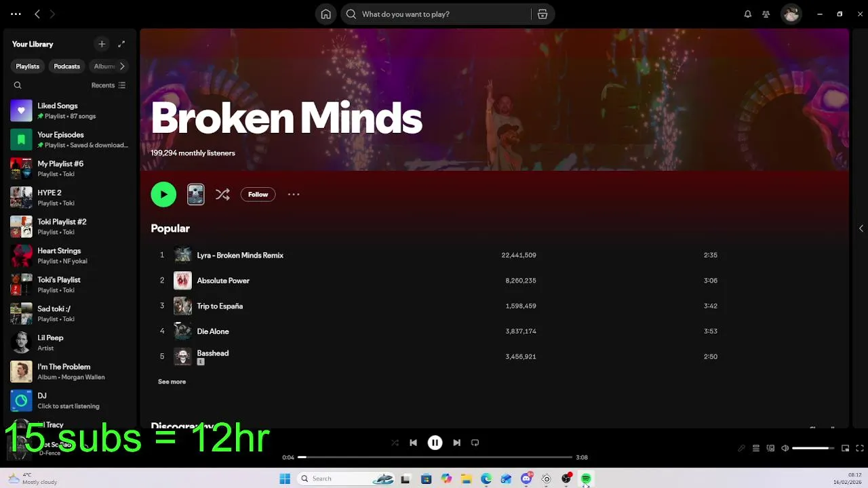Select the Playlists filter chip
Image resolution: width=868 pixels, height=488 pixels.
pyautogui.click(x=28, y=66)
